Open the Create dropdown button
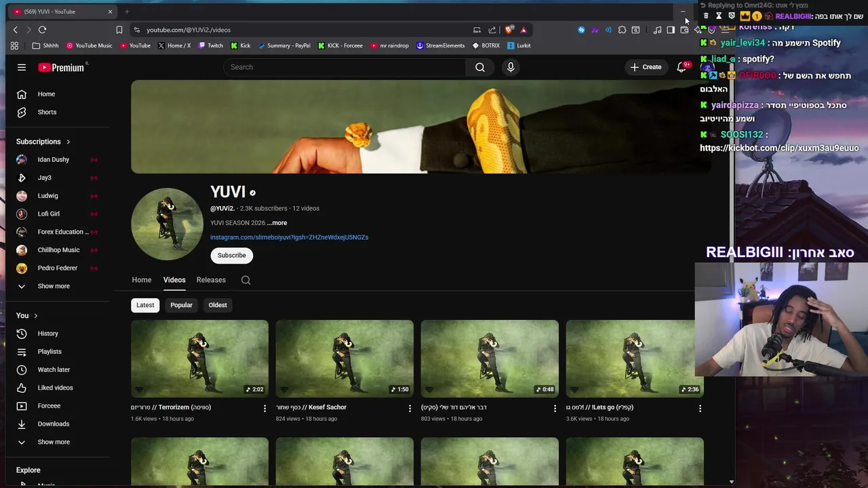The image size is (868, 488). point(646,67)
